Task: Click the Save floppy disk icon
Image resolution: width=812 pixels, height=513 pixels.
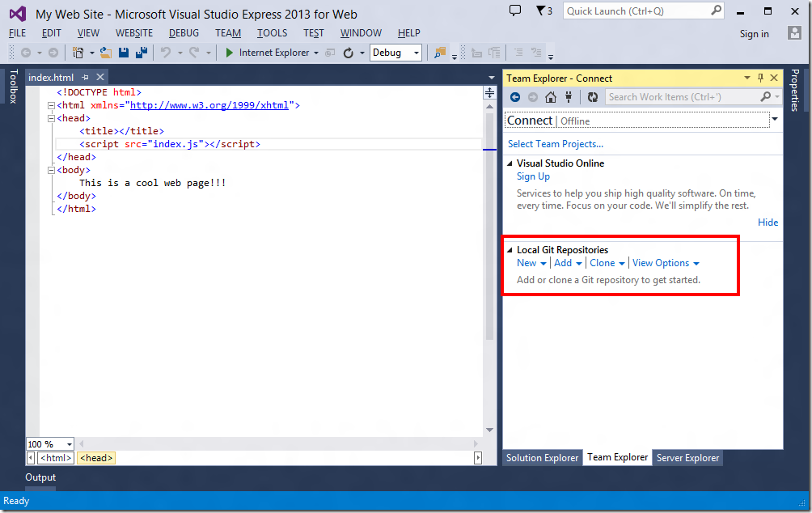Action: point(123,53)
